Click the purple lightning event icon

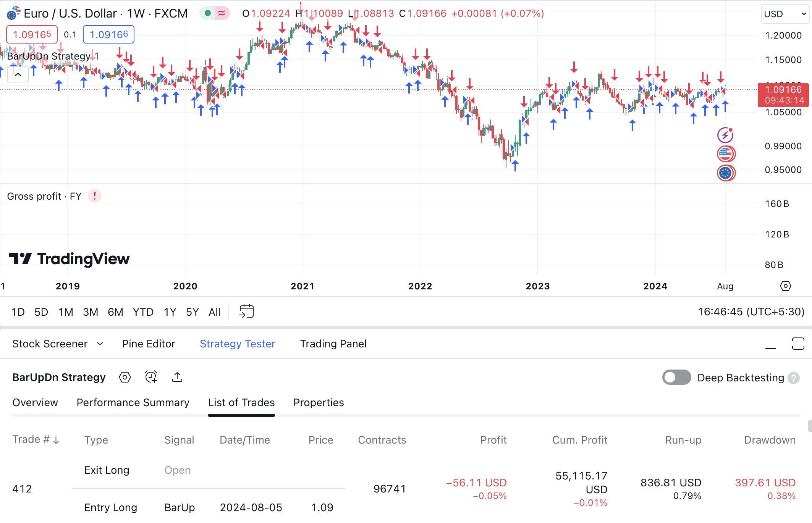725,135
